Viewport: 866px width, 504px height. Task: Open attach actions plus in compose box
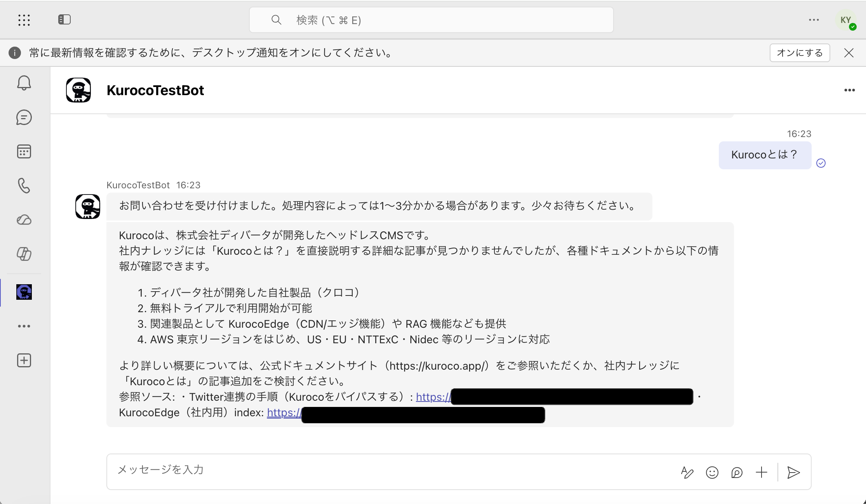(762, 472)
